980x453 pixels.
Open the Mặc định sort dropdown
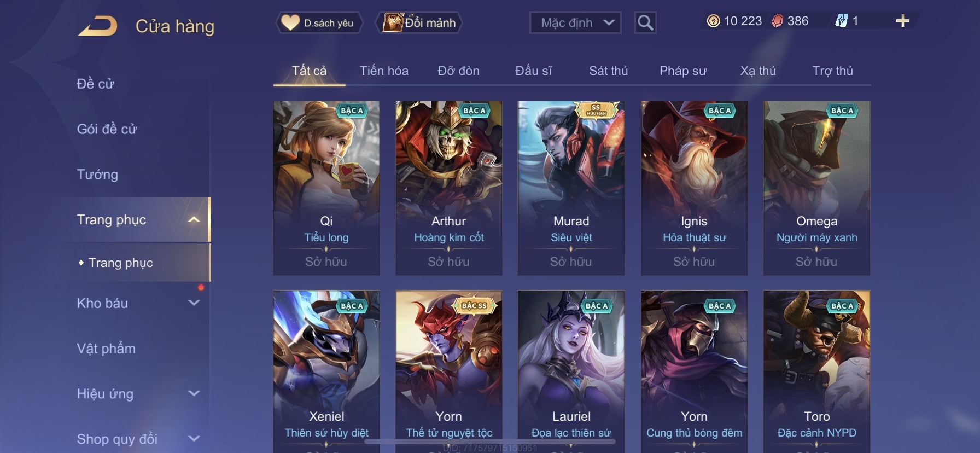tap(575, 23)
